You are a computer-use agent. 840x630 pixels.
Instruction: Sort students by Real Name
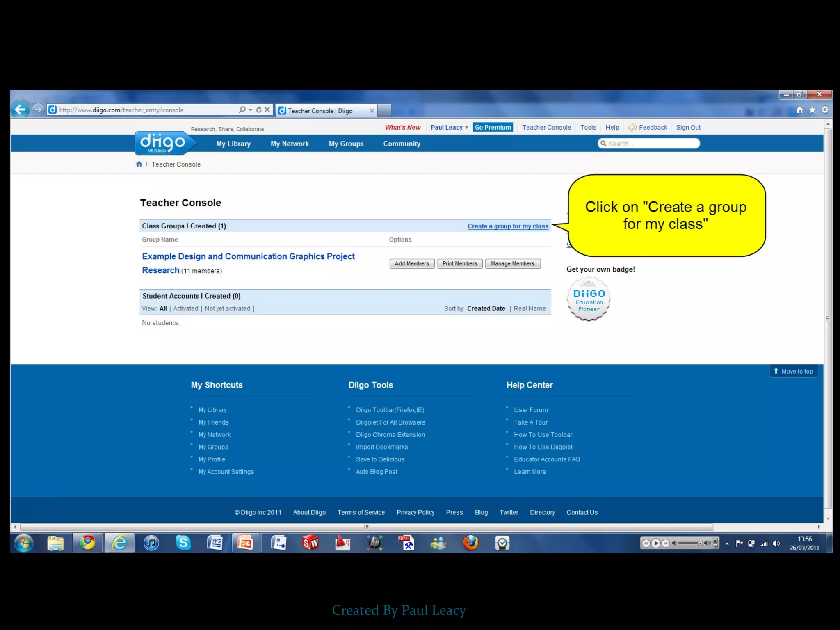530,308
